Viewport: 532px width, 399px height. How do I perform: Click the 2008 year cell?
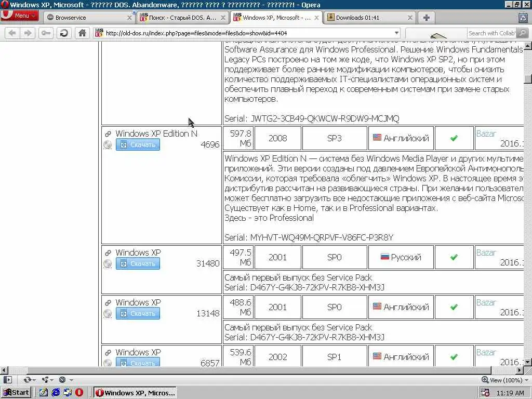pyautogui.click(x=277, y=138)
